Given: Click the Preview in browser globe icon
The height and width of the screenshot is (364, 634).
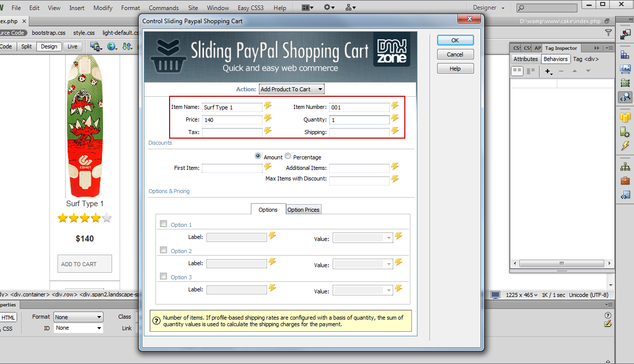Looking at the screenshot, I should [x=112, y=46].
